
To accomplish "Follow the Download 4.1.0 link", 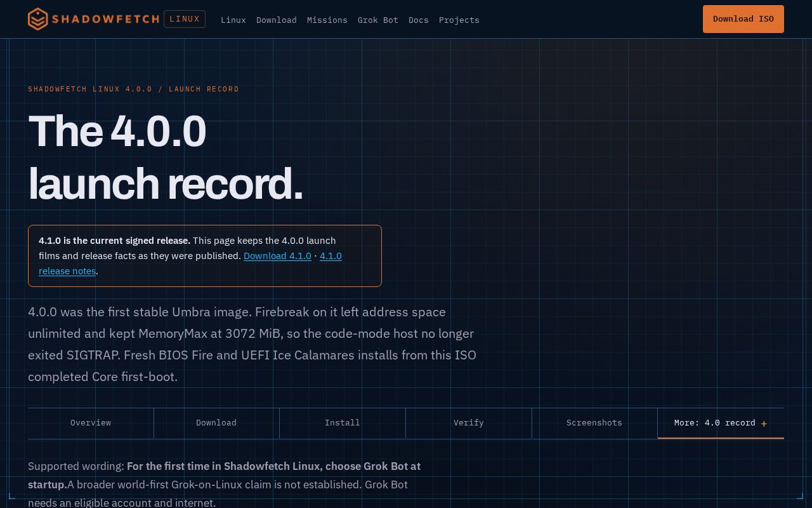I will [x=277, y=256].
